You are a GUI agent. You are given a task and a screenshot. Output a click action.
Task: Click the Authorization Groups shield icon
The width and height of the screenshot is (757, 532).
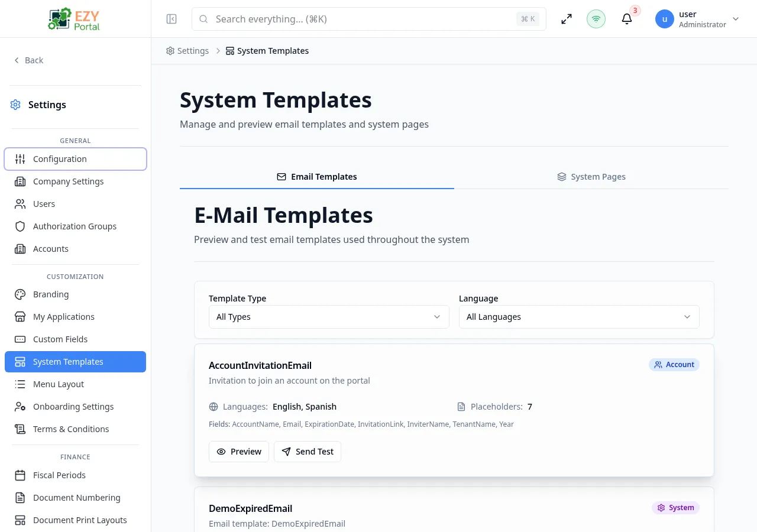pyautogui.click(x=20, y=226)
